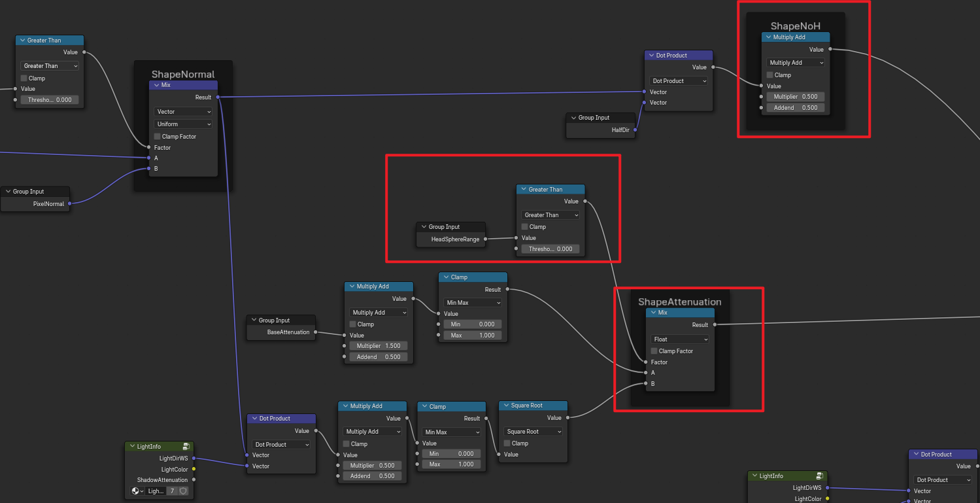Collapse the Group Input node with HalfDir
This screenshot has height=503, width=980.
[573, 118]
